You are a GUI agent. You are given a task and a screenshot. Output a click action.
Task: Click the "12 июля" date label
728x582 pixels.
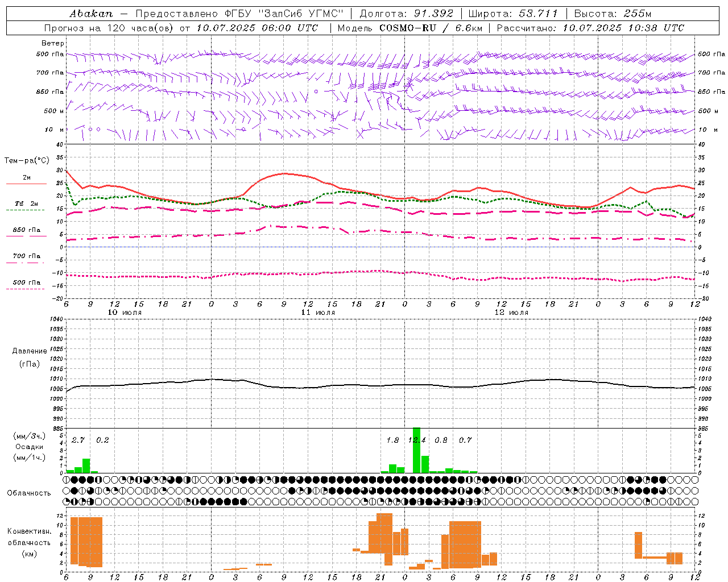click(511, 312)
